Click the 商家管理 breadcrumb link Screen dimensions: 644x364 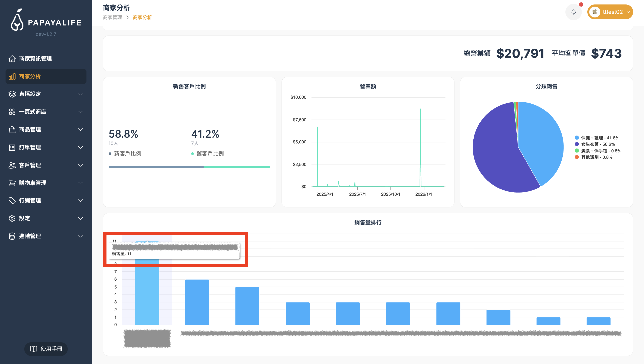(x=112, y=17)
